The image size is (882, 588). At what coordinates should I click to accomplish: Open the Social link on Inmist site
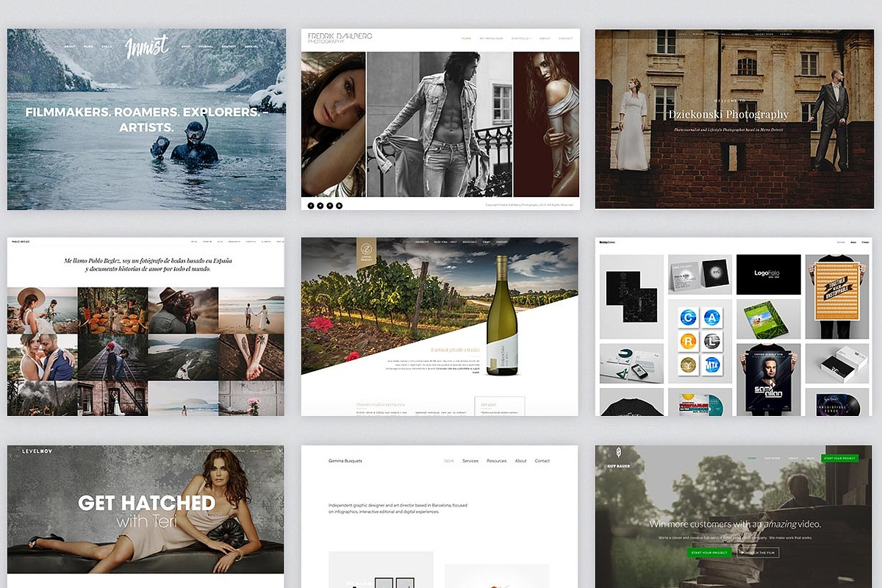[x=251, y=46]
